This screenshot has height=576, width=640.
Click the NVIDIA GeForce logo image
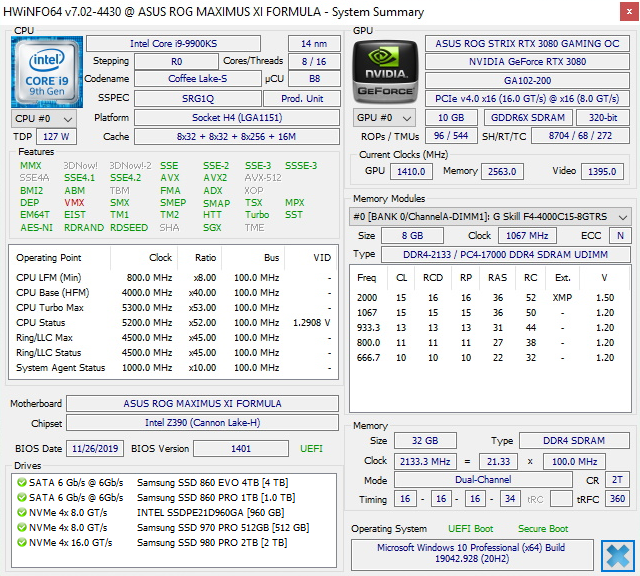[385, 72]
